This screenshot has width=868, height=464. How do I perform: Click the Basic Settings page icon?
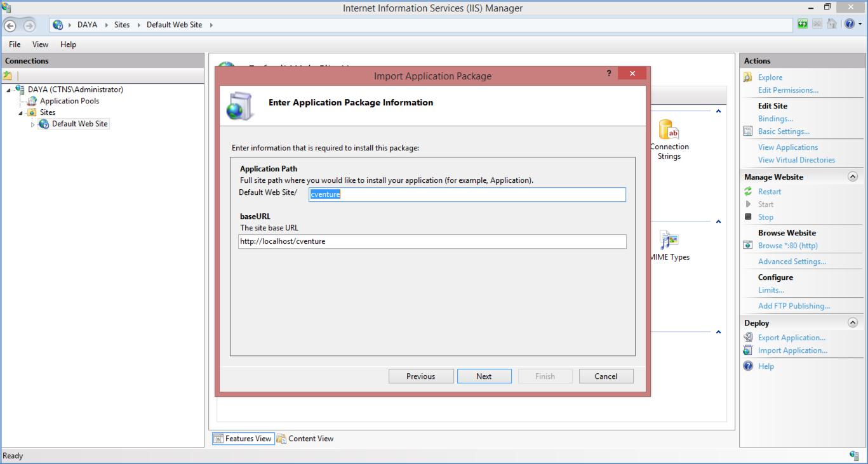pyautogui.click(x=748, y=131)
